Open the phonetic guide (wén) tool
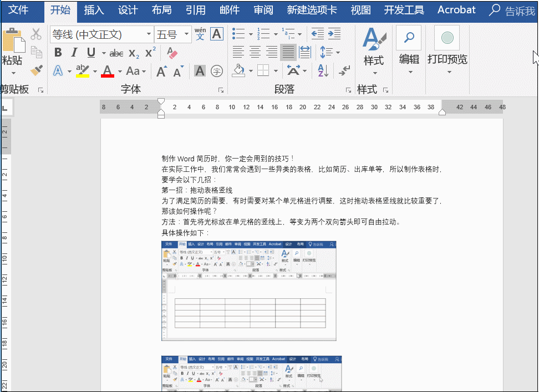 200,34
